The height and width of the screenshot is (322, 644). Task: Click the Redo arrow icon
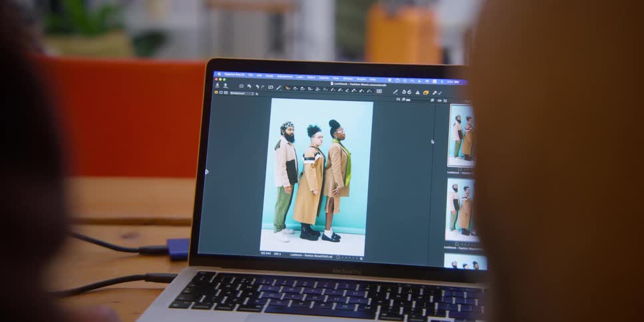pos(262,87)
